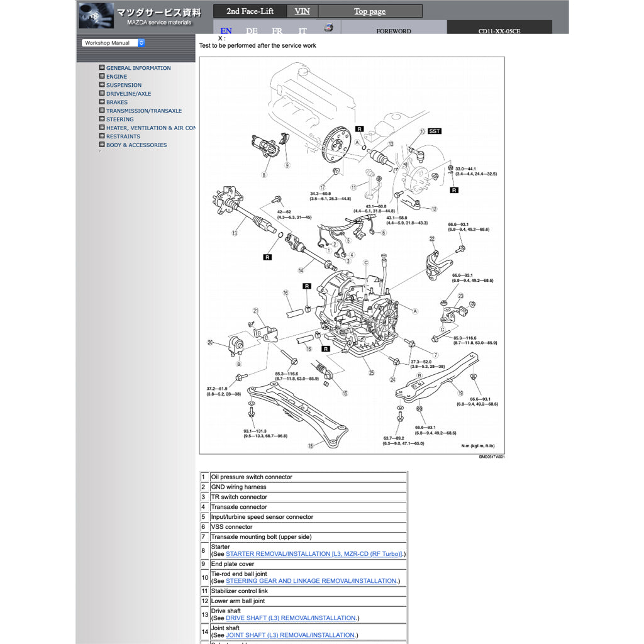The image size is (644, 644).
Task: Go to Top page
Action: (370, 11)
